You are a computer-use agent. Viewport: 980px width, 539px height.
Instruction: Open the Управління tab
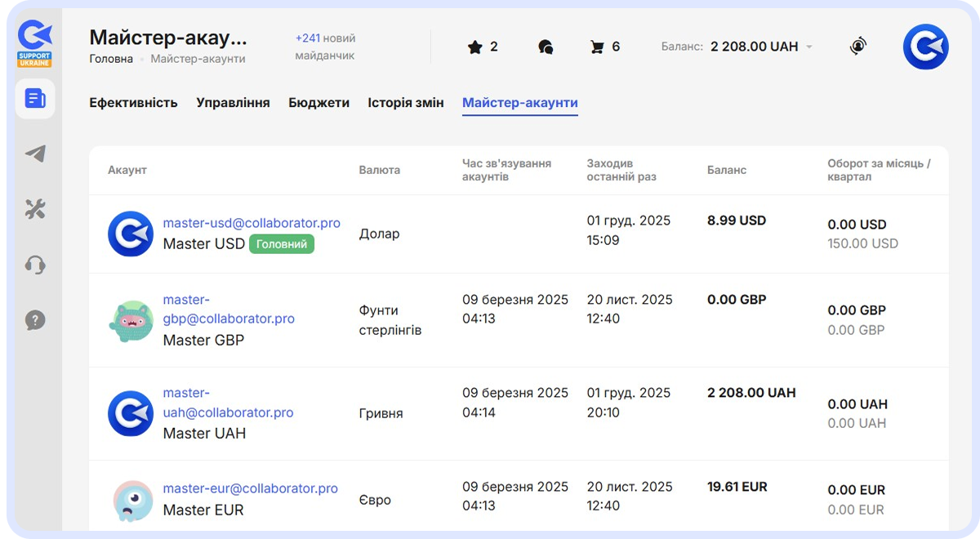[x=233, y=103]
